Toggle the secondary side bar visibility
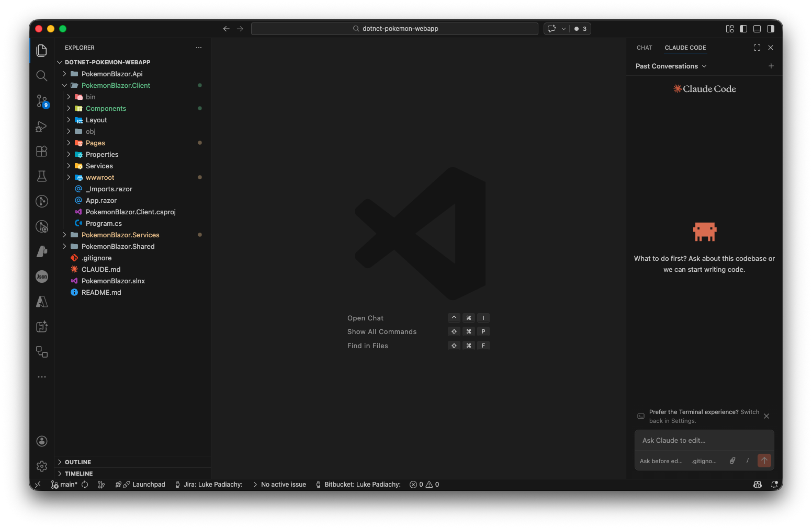 click(x=771, y=29)
